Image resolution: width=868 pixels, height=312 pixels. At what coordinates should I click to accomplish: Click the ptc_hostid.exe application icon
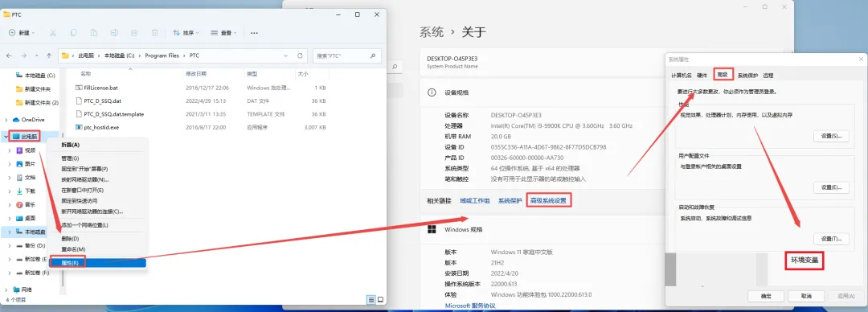pyautogui.click(x=78, y=128)
